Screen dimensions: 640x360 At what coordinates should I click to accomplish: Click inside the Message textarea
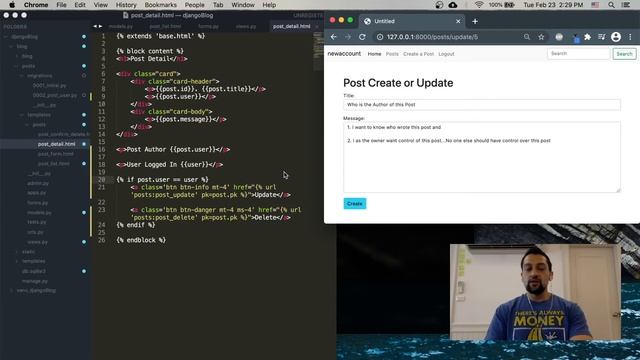482,157
